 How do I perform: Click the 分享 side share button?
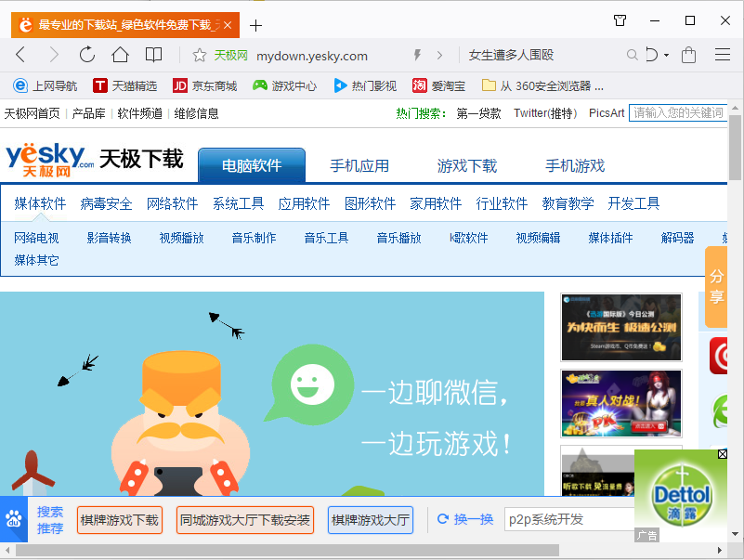pos(716,287)
